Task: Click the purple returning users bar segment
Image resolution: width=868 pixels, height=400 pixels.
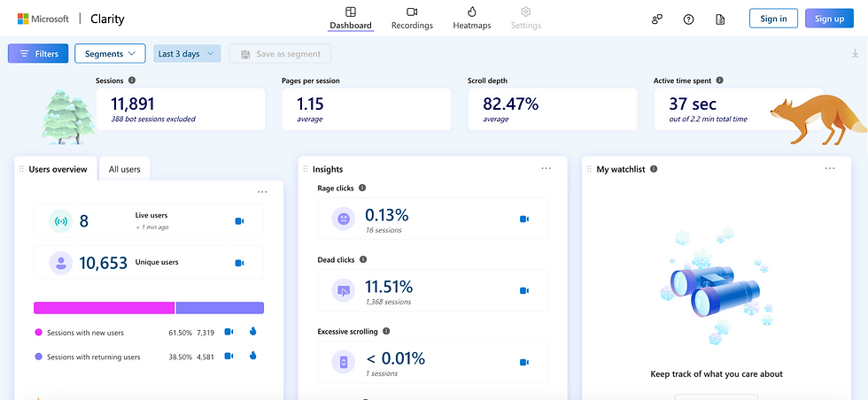Action: pos(220,308)
